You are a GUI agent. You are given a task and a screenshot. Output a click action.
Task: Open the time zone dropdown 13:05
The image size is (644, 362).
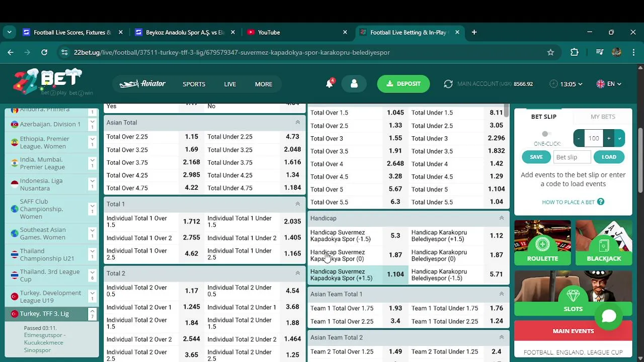coord(566,84)
